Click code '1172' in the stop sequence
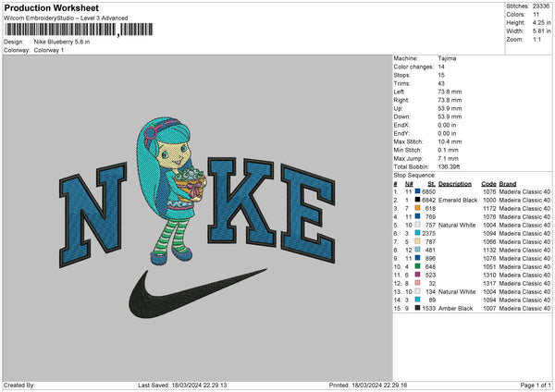This screenshot has width=555, height=392. [489, 208]
